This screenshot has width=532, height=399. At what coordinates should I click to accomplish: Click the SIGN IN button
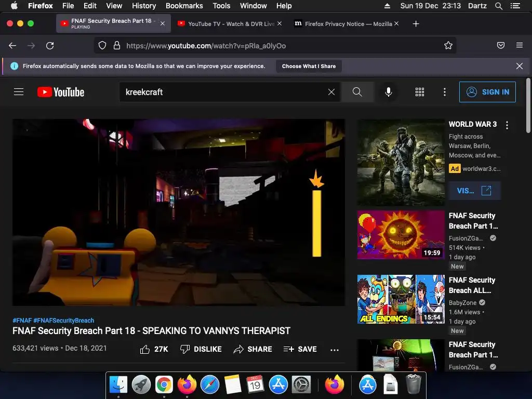[487, 92]
